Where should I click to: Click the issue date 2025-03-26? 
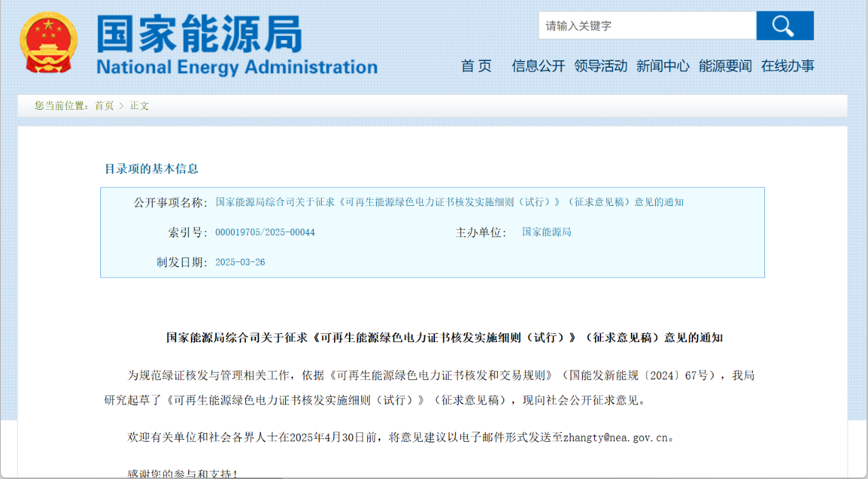click(x=240, y=262)
